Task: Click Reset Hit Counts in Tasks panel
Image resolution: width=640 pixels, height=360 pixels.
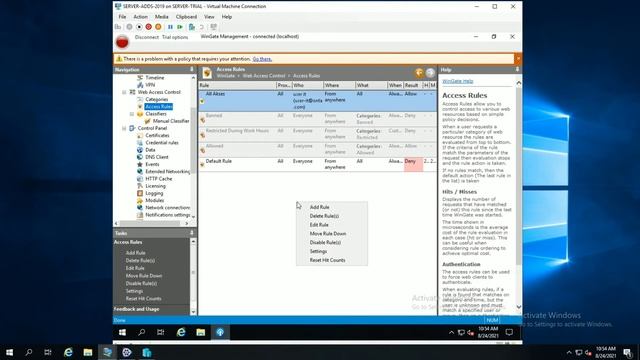Action: [x=143, y=299]
